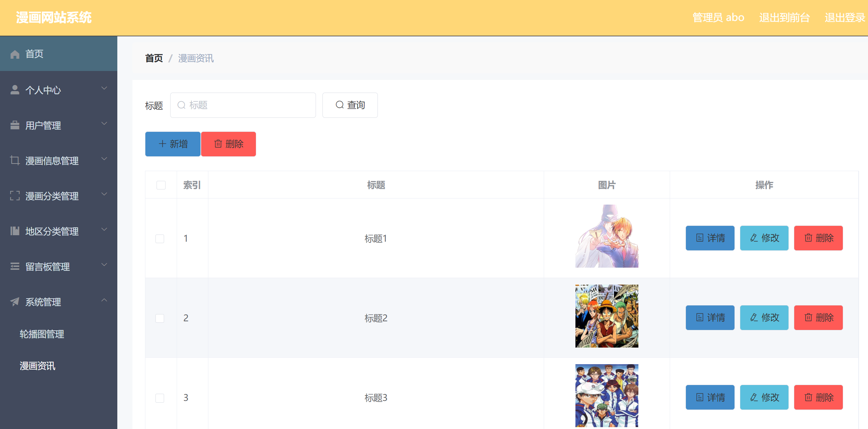
Task: Open the 轮播图管理 menu item
Action: pyautogui.click(x=42, y=334)
